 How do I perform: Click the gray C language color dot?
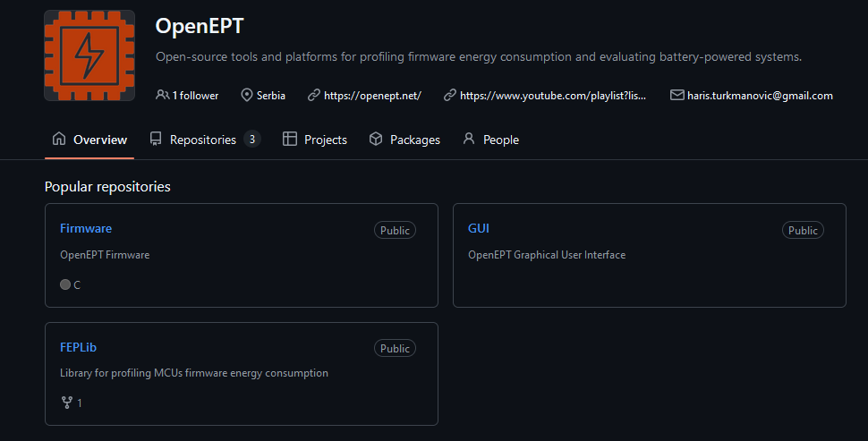65,284
